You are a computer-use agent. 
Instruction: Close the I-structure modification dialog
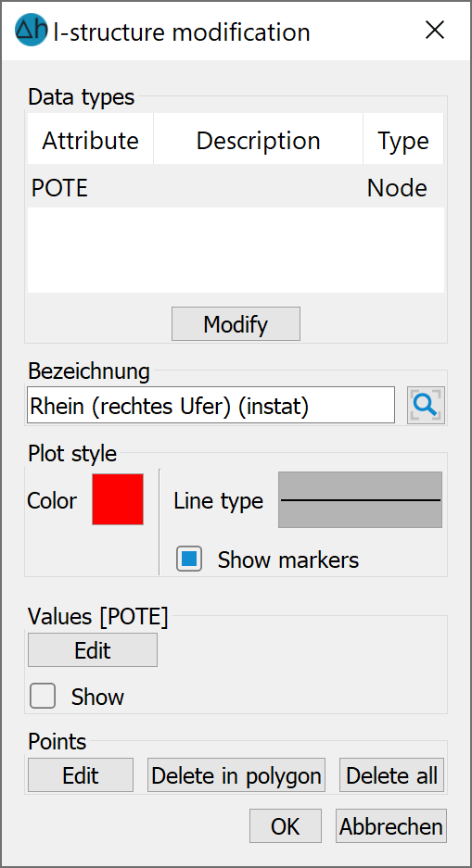click(x=435, y=31)
